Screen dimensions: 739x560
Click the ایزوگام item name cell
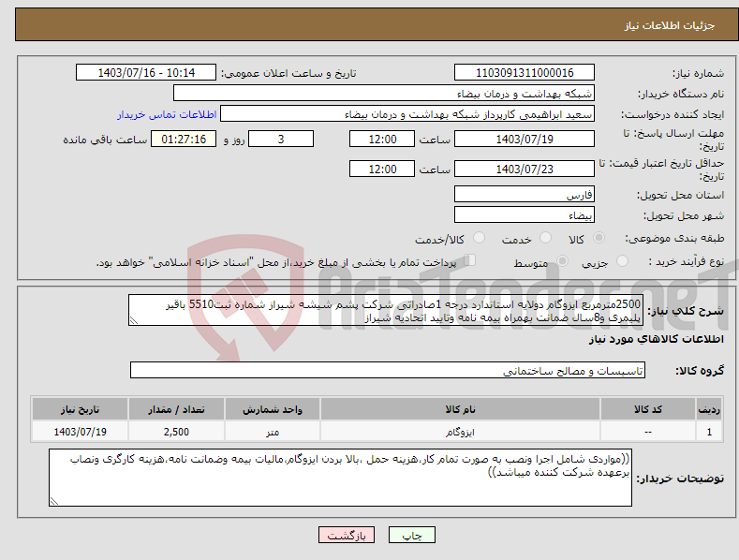pyautogui.click(x=460, y=432)
